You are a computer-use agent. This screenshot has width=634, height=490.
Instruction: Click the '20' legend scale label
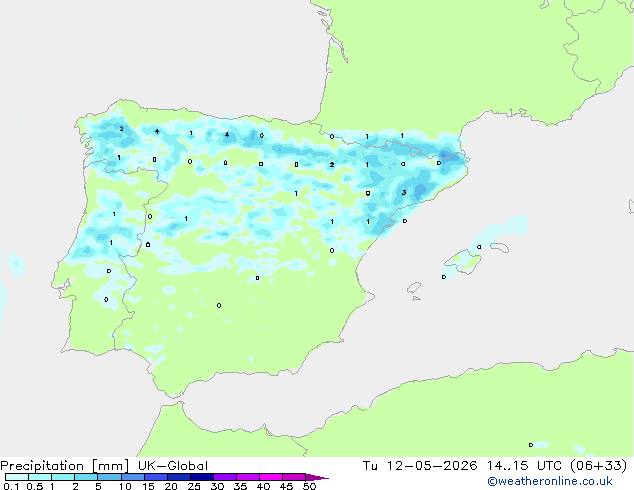(171, 486)
